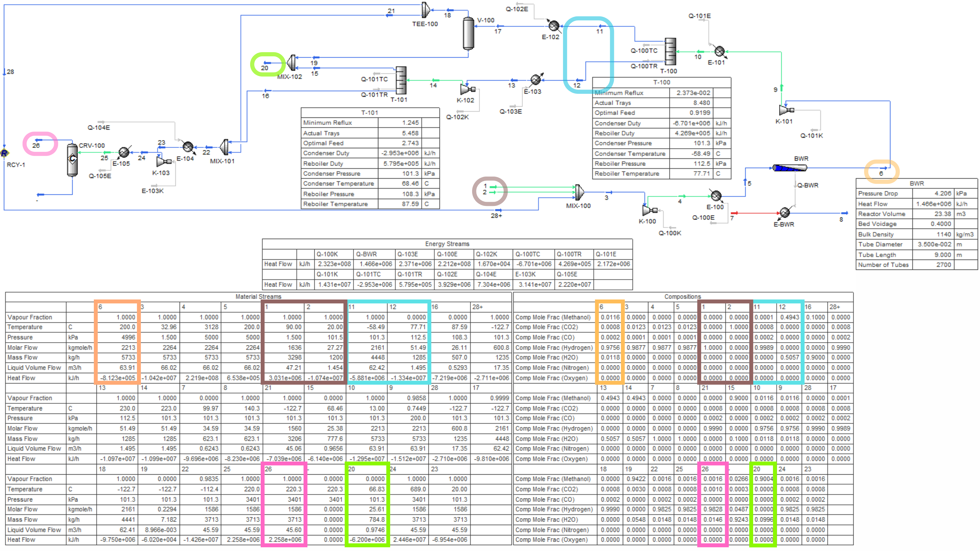Click the K-103 compressor icon

pyautogui.click(x=164, y=162)
